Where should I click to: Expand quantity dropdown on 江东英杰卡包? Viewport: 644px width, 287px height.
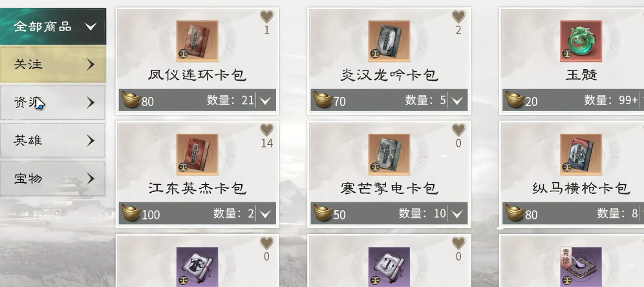265,214
